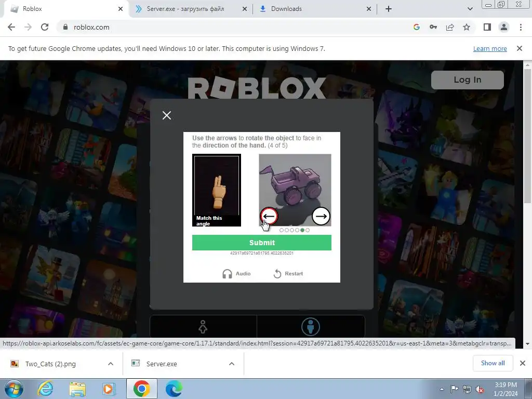Open the Two_Cats (2).png download
This screenshot has width=532, height=399.
coord(50,364)
